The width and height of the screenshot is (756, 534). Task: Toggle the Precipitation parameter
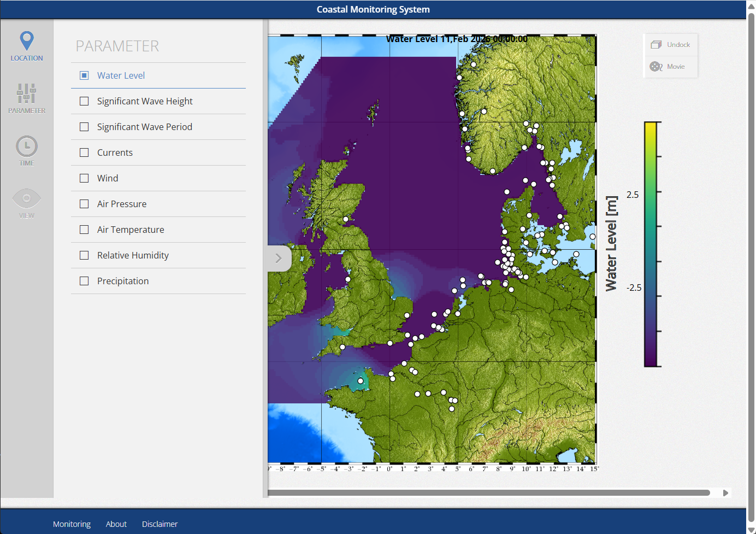pos(84,280)
